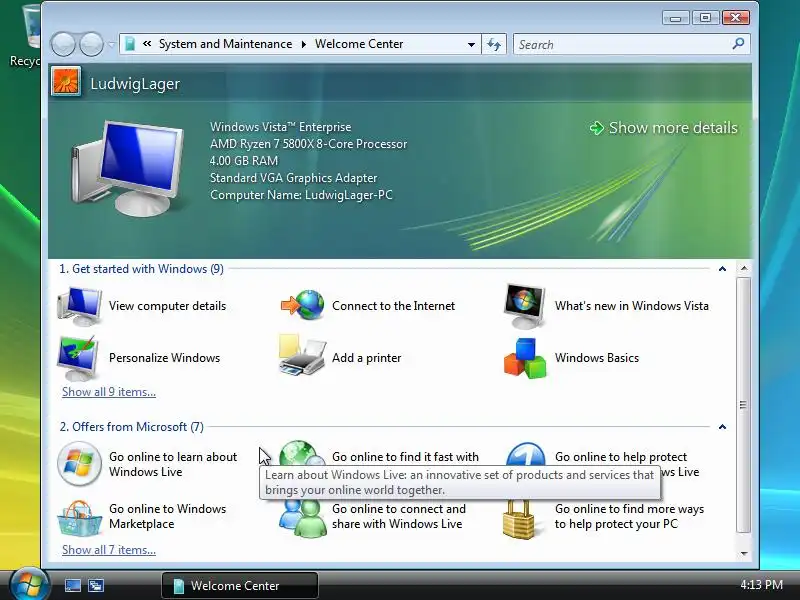
Task: Open recent pages dropdown next to Forward
Action: tap(111, 45)
